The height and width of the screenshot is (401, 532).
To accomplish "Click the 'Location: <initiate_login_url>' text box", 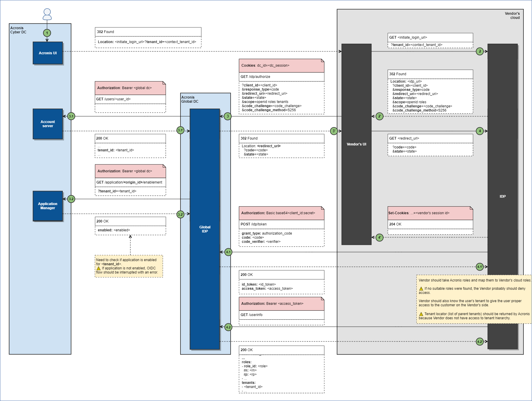I will pyautogui.click(x=148, y=42).
